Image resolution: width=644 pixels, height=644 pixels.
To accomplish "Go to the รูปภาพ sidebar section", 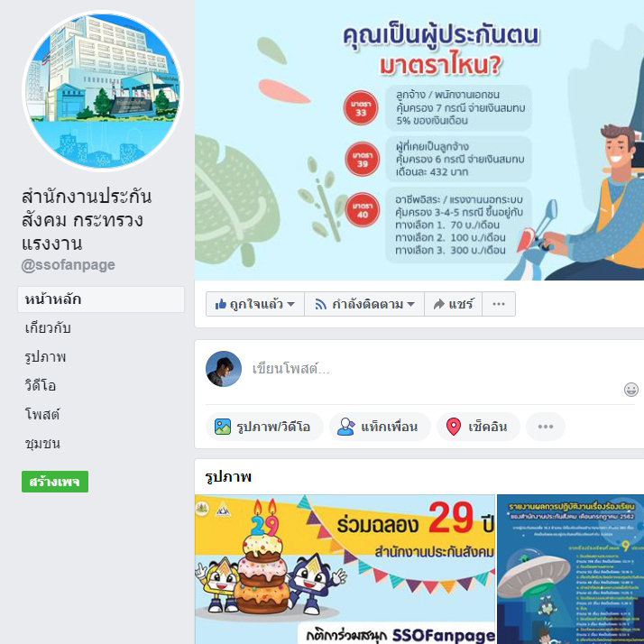I will tap(45, 357).
